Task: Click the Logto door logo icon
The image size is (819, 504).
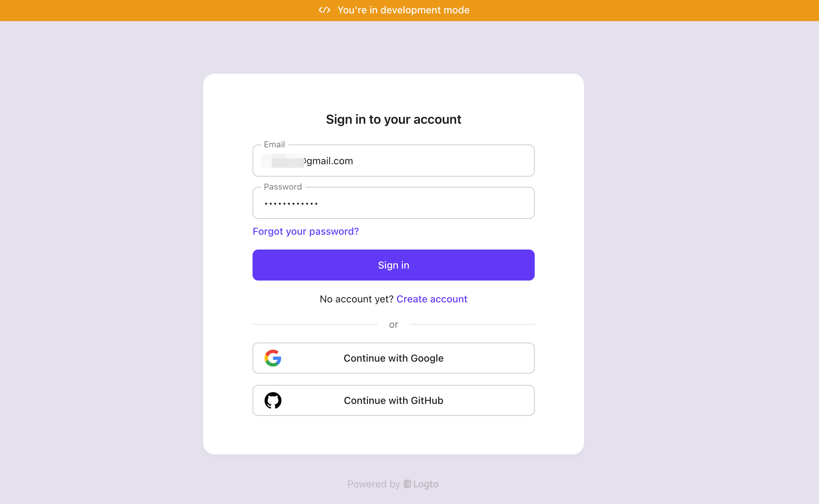Action: point(407,484)
